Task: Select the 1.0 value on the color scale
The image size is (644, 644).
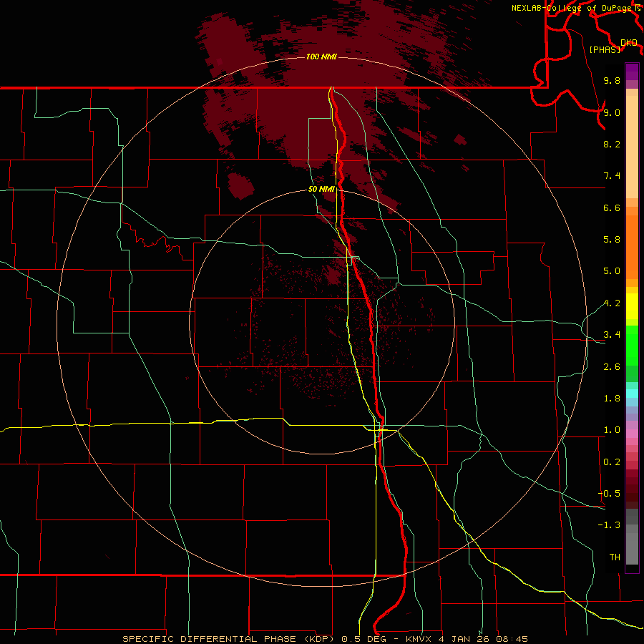Action: tap(612, 430)
